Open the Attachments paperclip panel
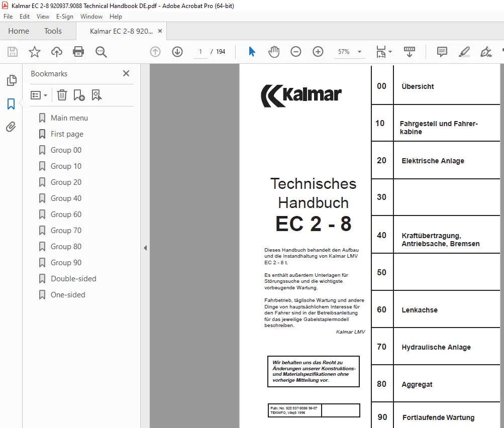The image size is (504, 428). (11, 127)
